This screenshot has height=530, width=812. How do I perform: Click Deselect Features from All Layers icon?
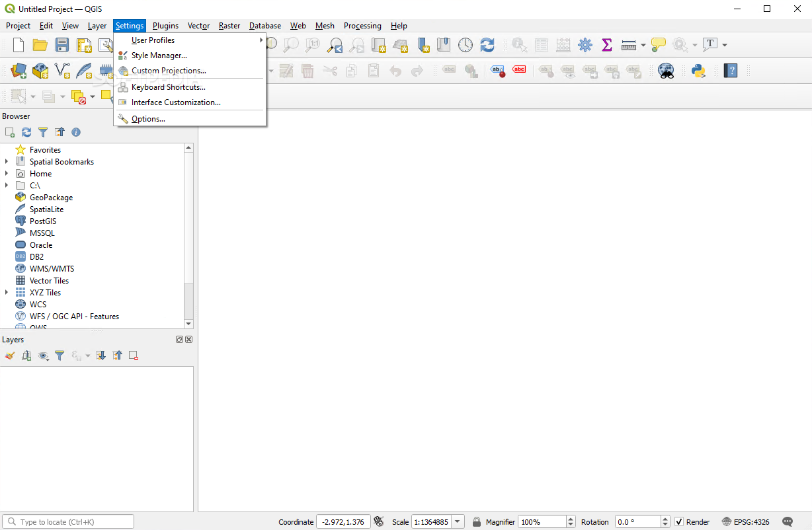[79, 97]
